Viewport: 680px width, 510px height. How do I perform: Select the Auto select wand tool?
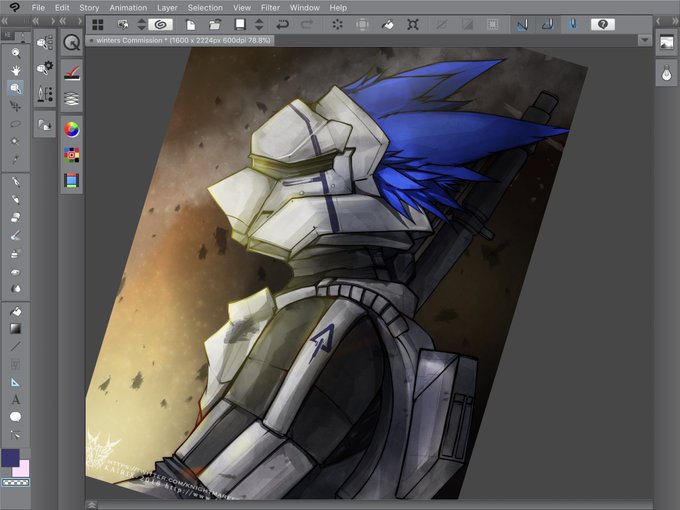[16, 141]
